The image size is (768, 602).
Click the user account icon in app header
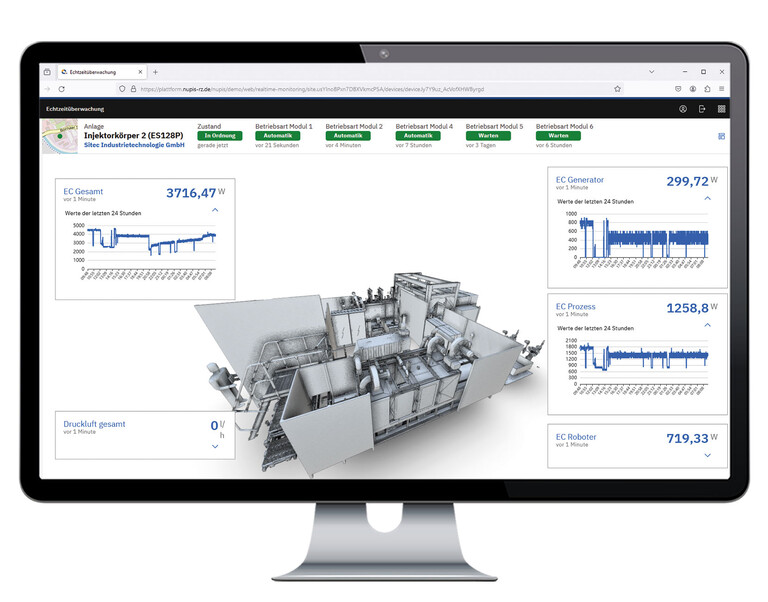(683, 108)
